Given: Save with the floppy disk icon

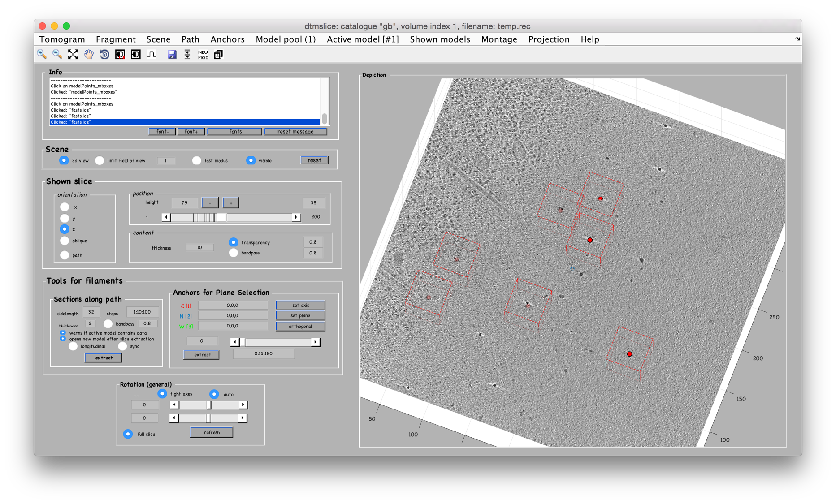Looking at the screenshot, I should coord(172,55).
